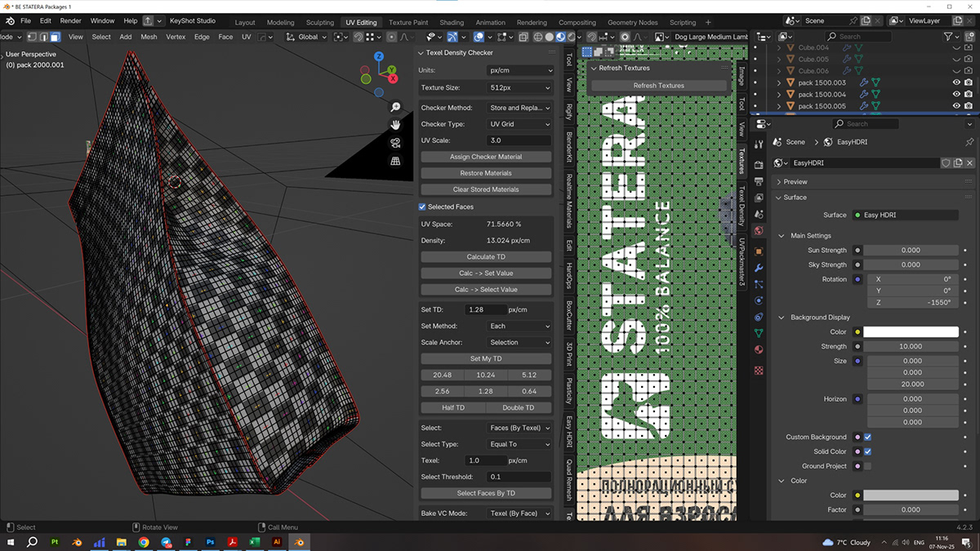Click the Assign Checker Material button
This screenshot has width=980, height=551.
(x=486, y=157)
